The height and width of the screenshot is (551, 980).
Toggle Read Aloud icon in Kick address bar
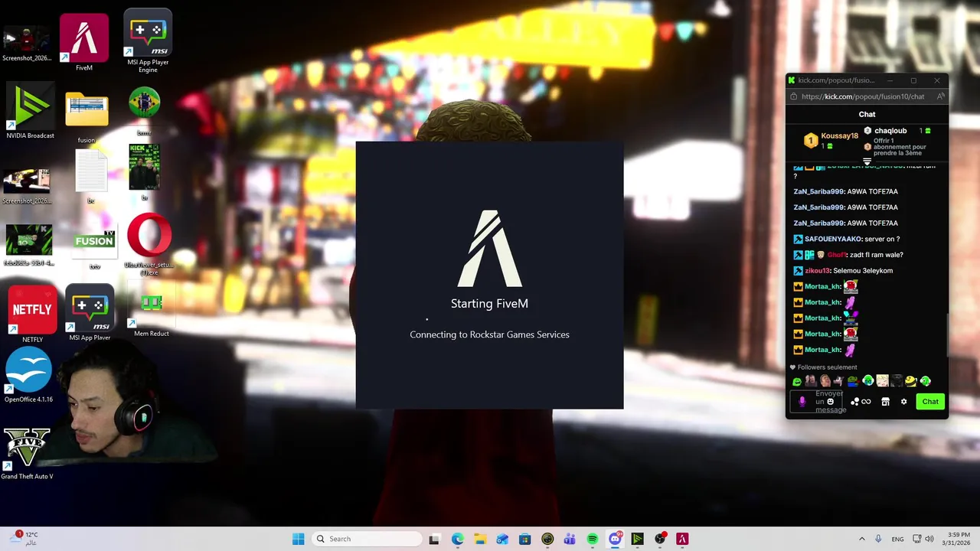click(x=941, y=96)
